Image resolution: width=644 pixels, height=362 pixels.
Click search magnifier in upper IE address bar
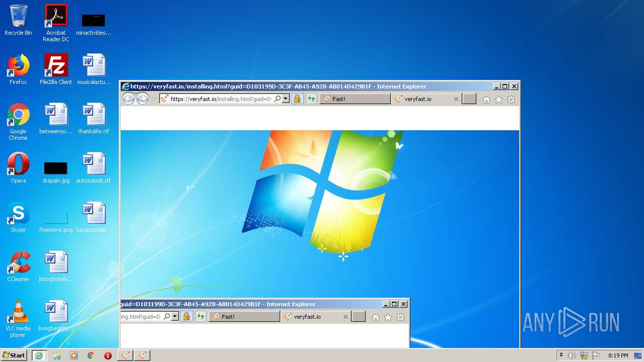tap(277, 99)
